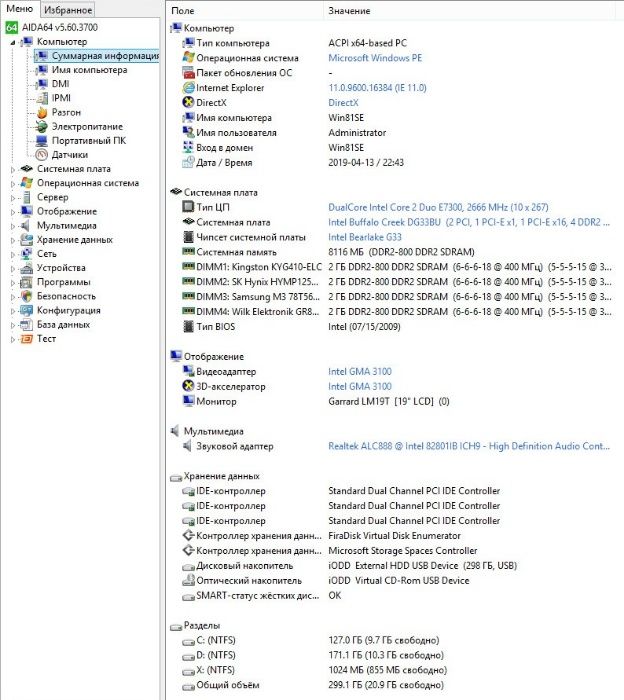The height and width of the screenshot is (700, 624).
Task: Click the Хранение данных icon in tree
Action: 27,240
